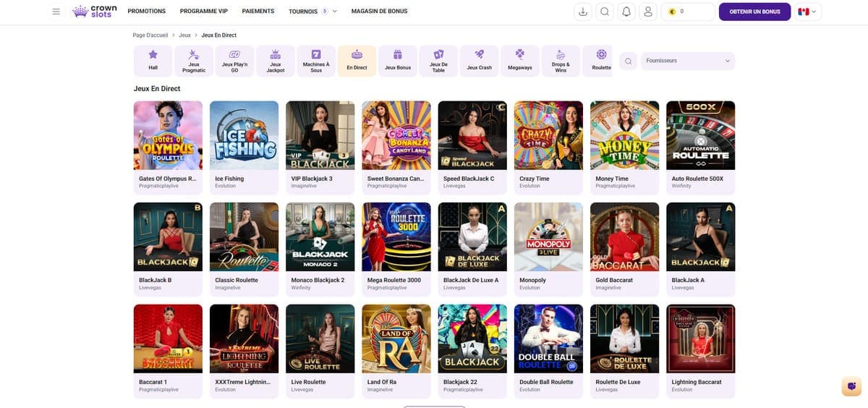This screenshot has height=408, width=868.
Task: Open Gates of Olympus Roulette game
Action: point(168,148)
